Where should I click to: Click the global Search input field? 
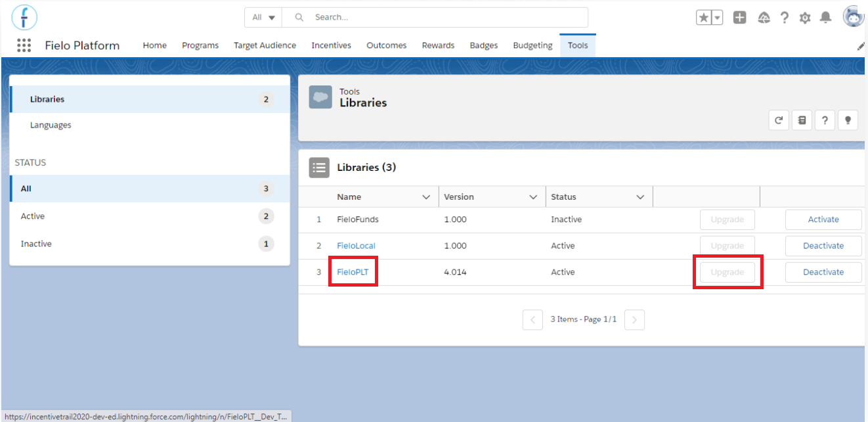click(x=435, y=17)
